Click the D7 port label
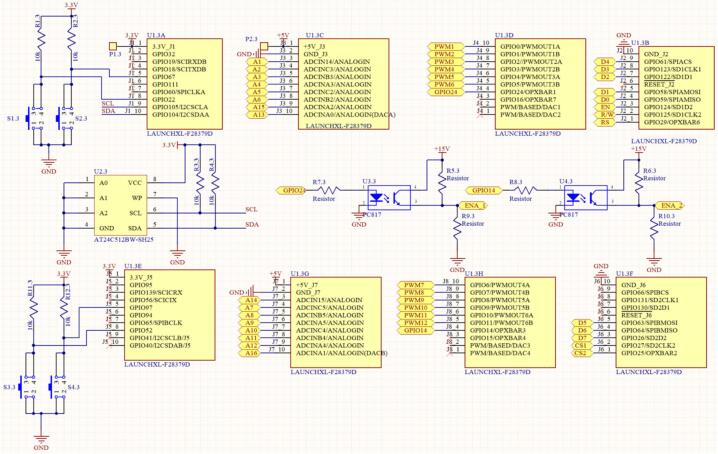 [582, 338]
